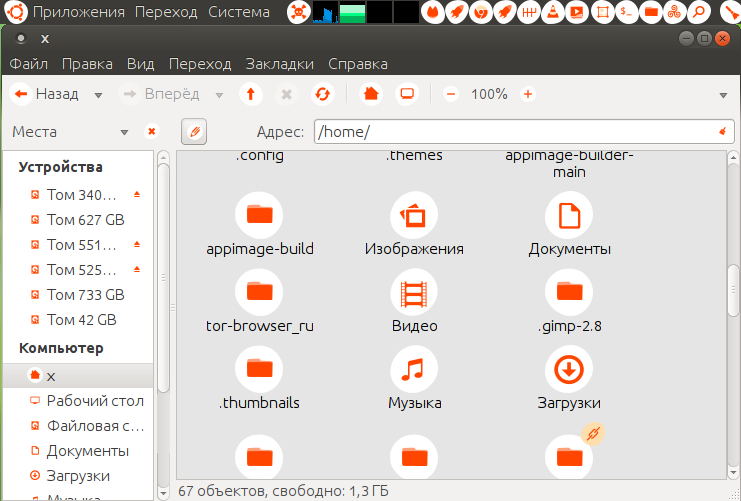The image size is (741, 501).
Task: Select Том 42 GB in sidebar
Action: coord(78,320)
